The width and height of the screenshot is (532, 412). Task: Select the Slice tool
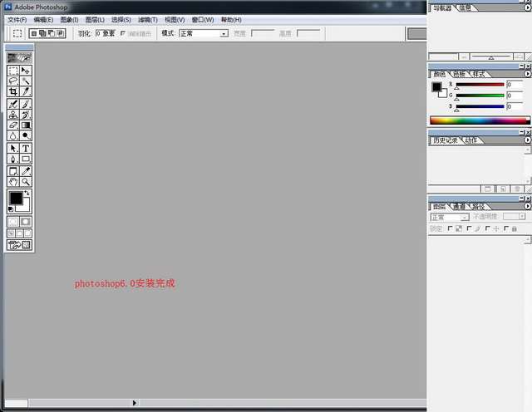click(x=26, y=91)
